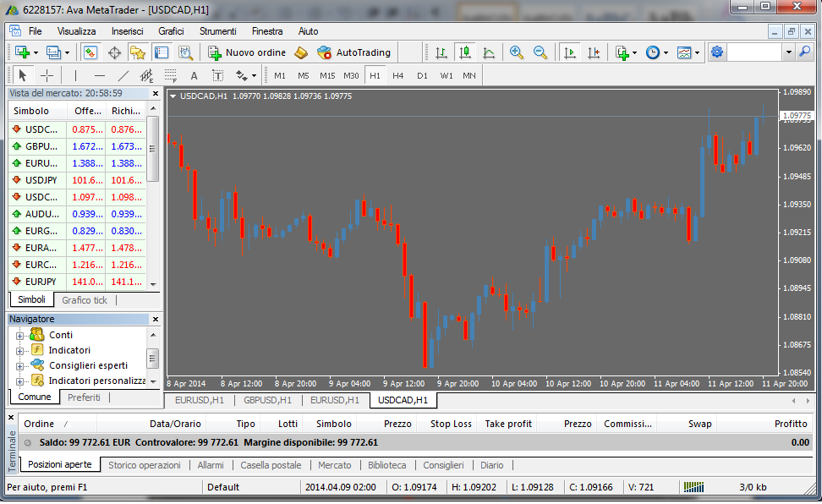Open the Diario terminal tab
This screenshot has width=822, height=504.
[x=491, y=465]
